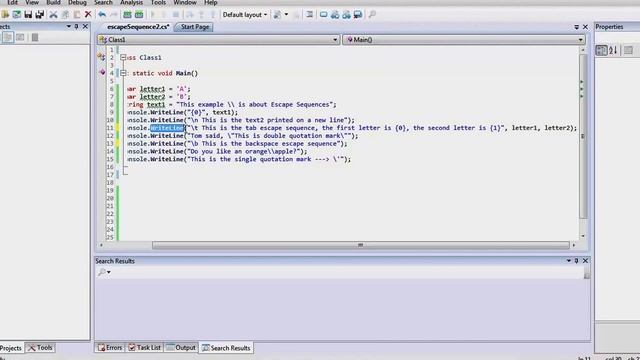The width and height of the screenshot is (640, 360).
Task: Switch to the Task List tab
Action: click(x=144, y=348)
